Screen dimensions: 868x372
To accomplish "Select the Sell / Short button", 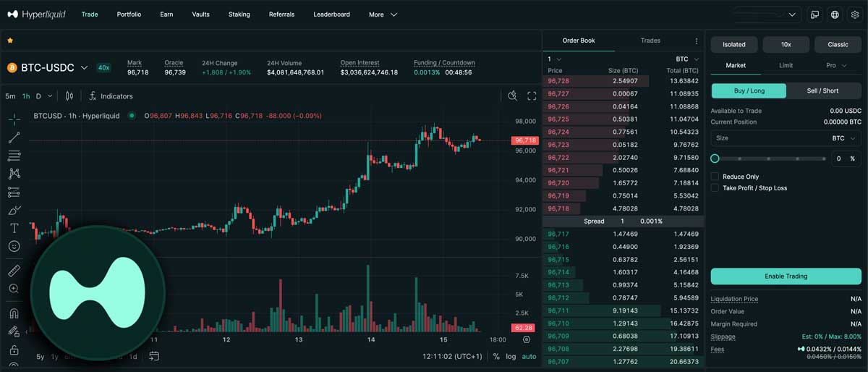I will click(822, 91).
